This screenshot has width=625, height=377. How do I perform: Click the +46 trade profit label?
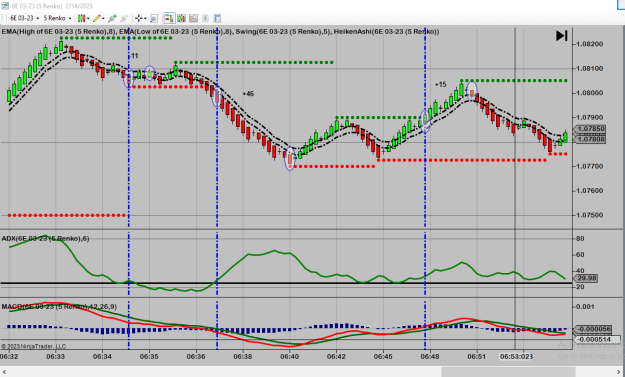click(248, 94)
